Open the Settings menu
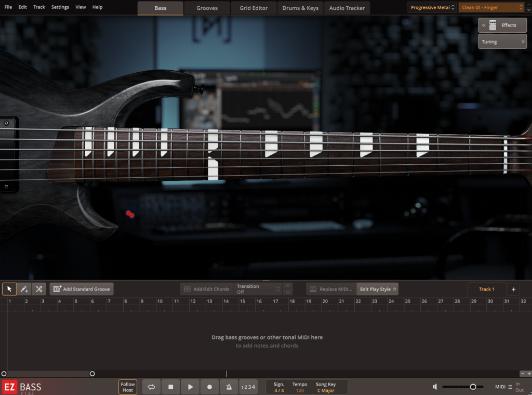The width and height of the screenshot is (532, 395). point(60,7)
